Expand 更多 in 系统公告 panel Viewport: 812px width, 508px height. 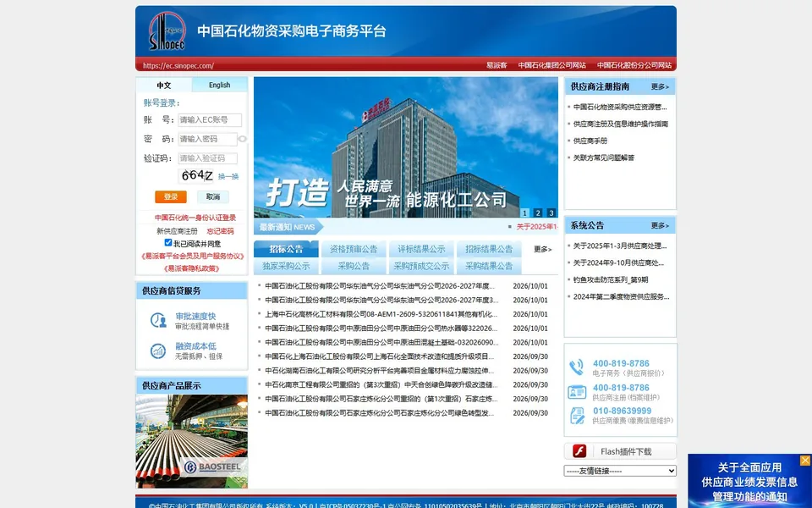(660, 225)
